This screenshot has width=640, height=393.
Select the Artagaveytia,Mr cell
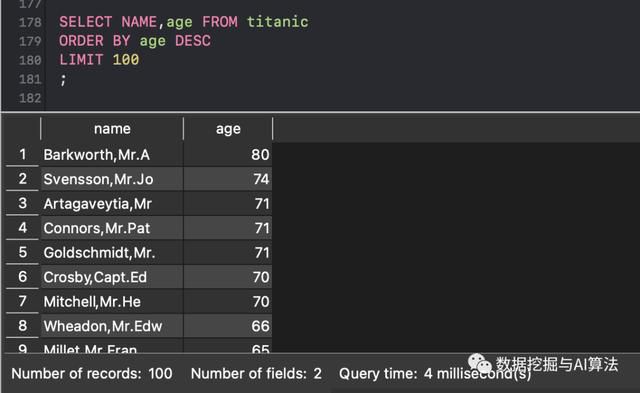click(112, 204)
